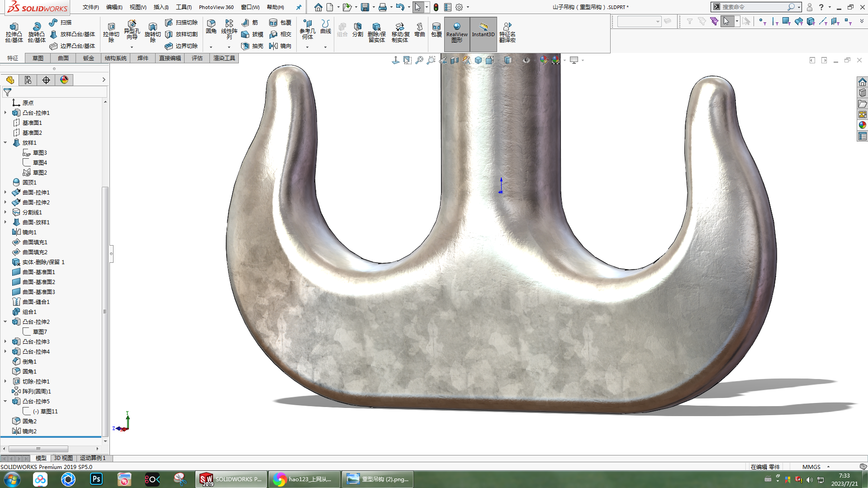This screenshot has height=488, width=868.
Task: Open the Reference Geometry (参考几何体) dropdown arrow
Action: [x=307, y=47]
